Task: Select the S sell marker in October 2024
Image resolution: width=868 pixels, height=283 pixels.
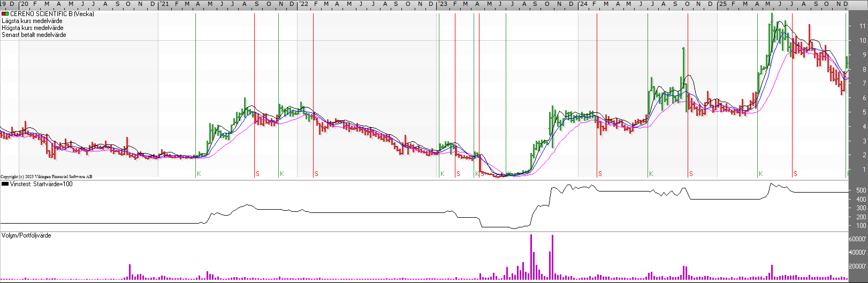Action: click(x=691, y=174)
